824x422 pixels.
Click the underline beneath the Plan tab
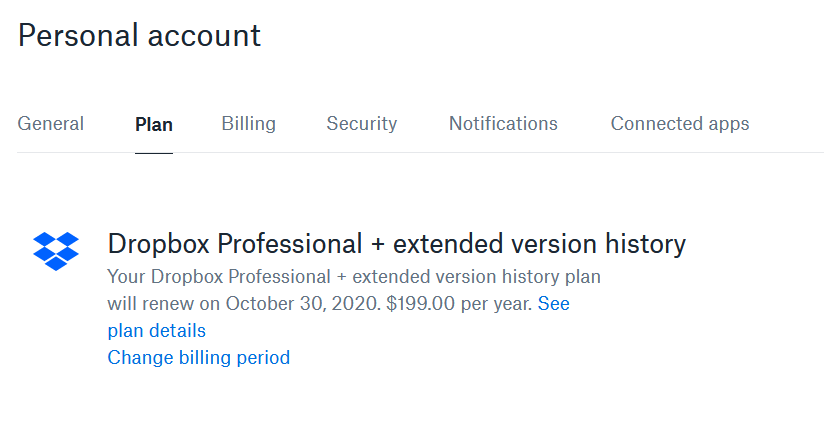(x=154, y=153)
